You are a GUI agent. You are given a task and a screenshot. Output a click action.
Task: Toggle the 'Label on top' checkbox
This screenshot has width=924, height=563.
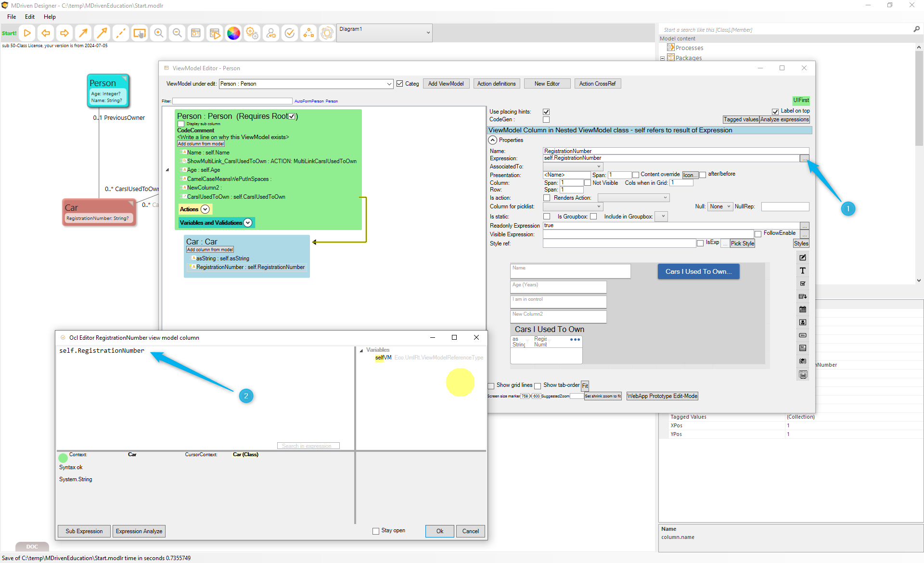(x=775, y=111)
